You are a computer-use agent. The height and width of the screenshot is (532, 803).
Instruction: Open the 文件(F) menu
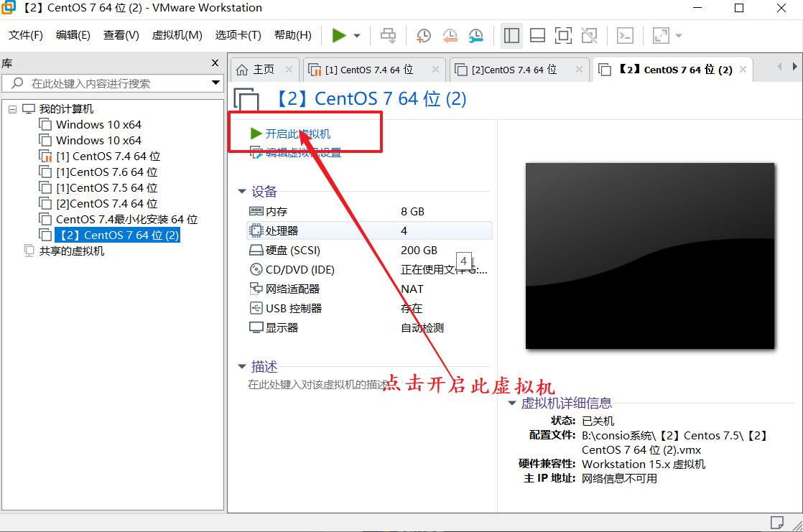point(26,34)
